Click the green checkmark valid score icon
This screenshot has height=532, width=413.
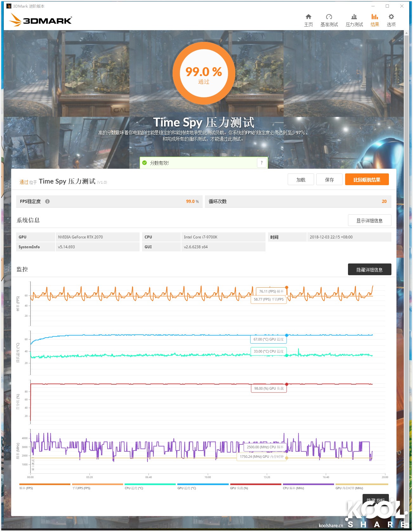[145, 163]
